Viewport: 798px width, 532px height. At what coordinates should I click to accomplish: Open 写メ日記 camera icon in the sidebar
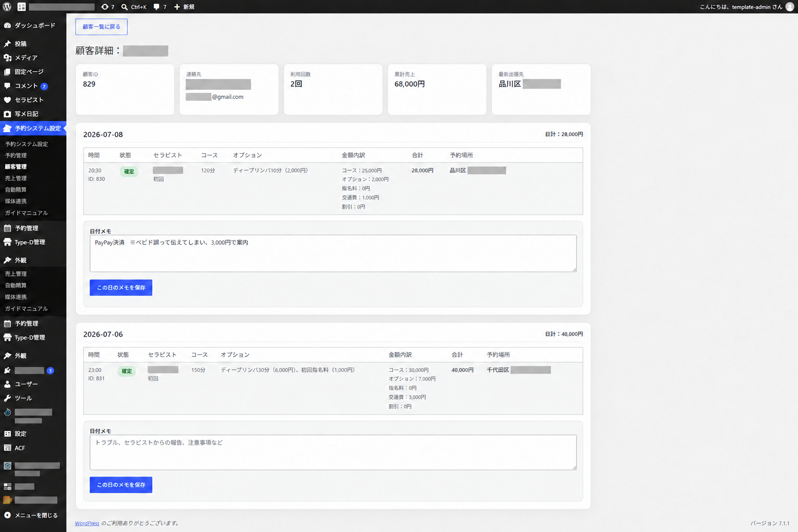[7, 114]
